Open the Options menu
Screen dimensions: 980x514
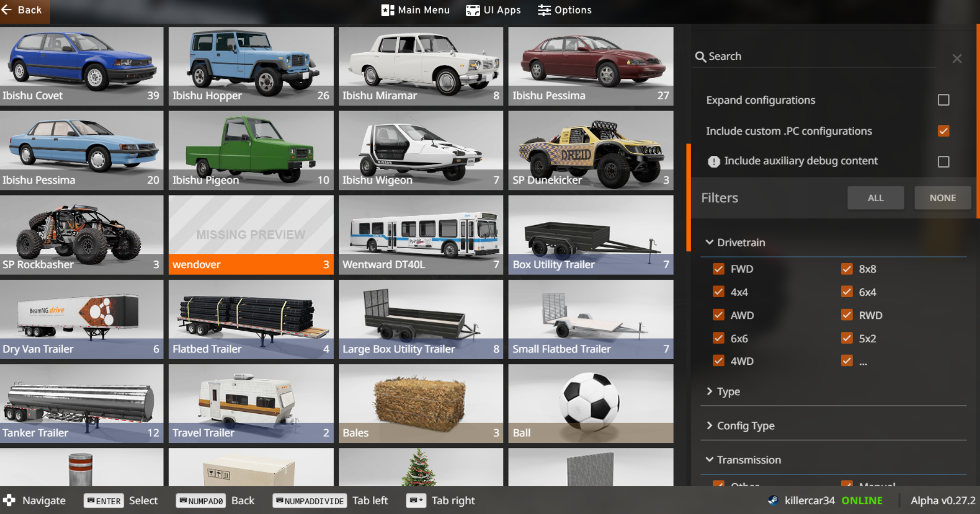click(565, 10)
